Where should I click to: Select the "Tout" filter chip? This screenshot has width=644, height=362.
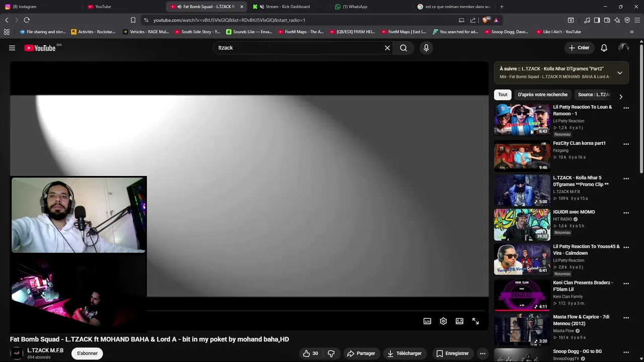503,95
